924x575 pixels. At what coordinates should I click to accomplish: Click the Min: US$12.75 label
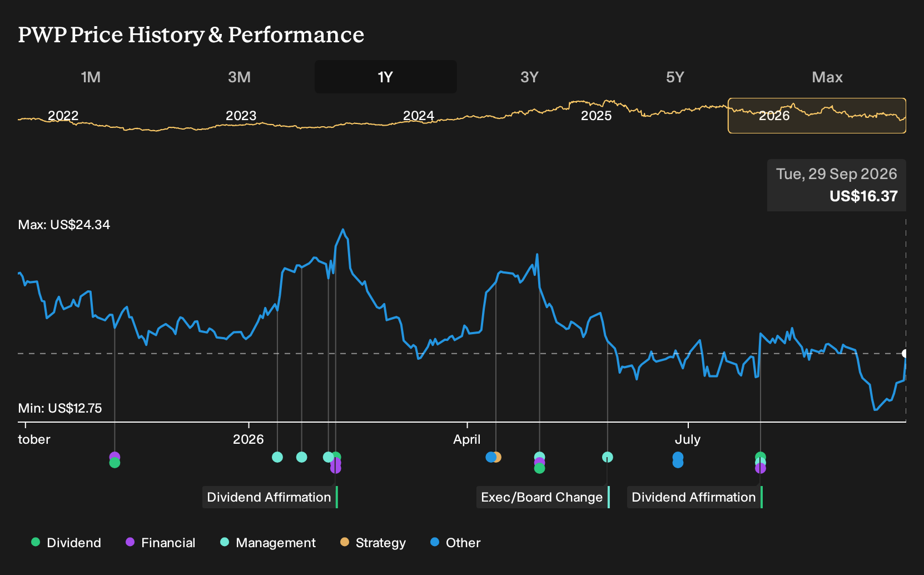[x=60, y=408]
